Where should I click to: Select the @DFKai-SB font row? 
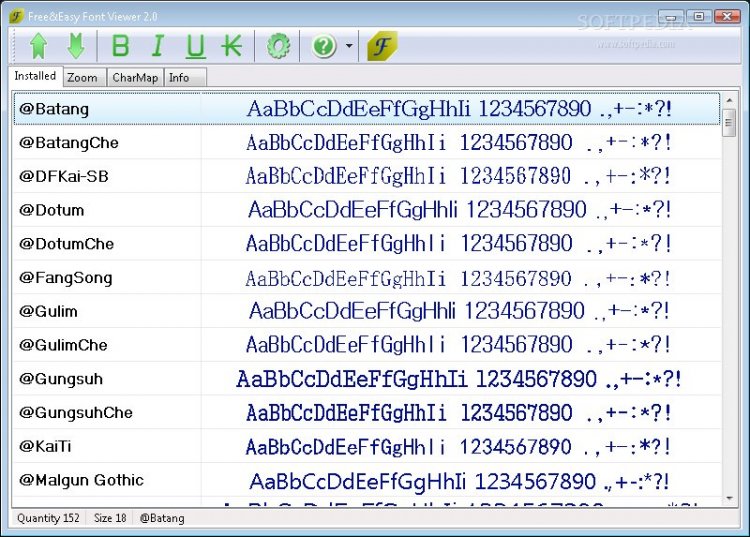coord(366,176)
